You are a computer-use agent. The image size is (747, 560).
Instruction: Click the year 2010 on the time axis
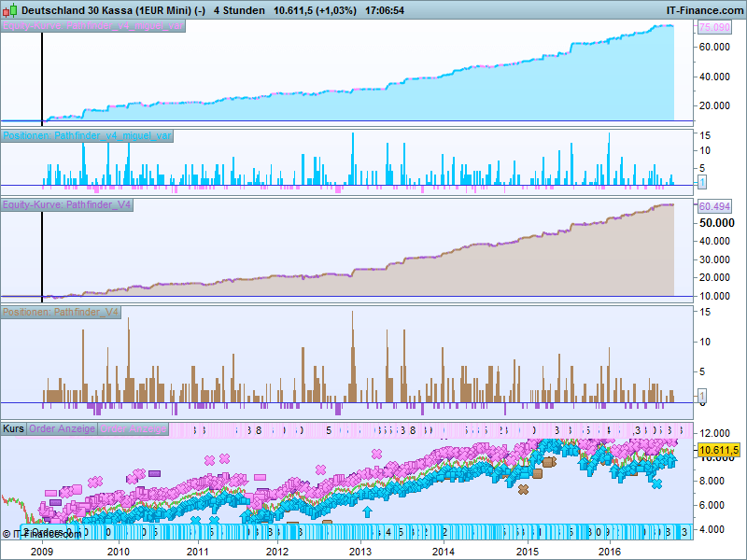(x=119, y=552)
